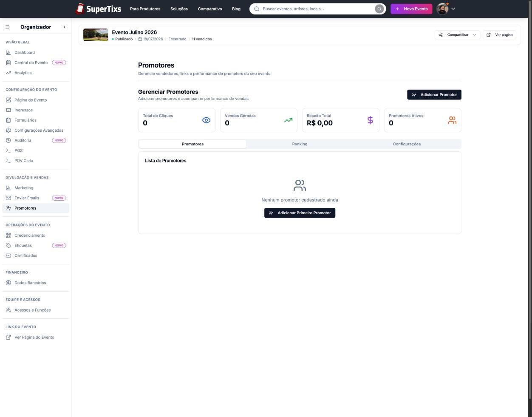Click the Enviar Emails envelope icon

pyautogui.click(x=8, y=198)
